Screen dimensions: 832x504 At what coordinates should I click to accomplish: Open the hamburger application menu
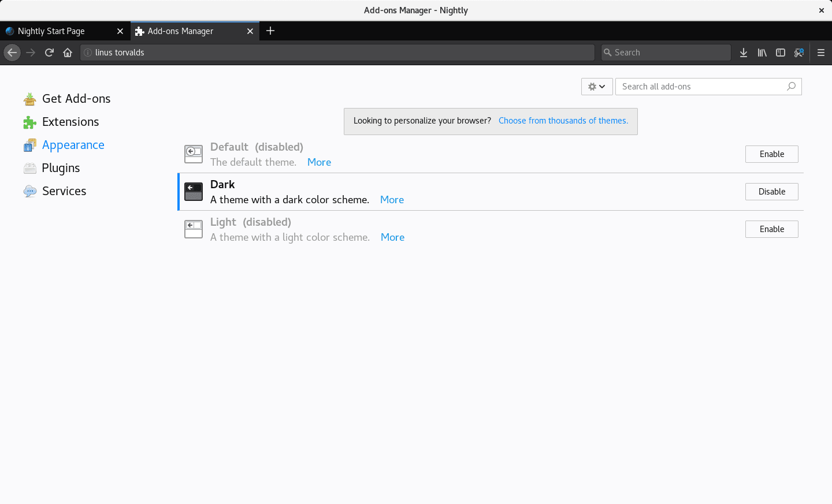point(821,53)
